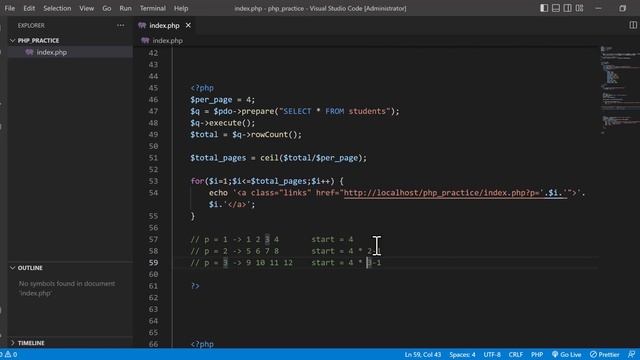Click the index.php file icon in tab
Viewport: 640px width, 360px height.
(x=142, y=25)
